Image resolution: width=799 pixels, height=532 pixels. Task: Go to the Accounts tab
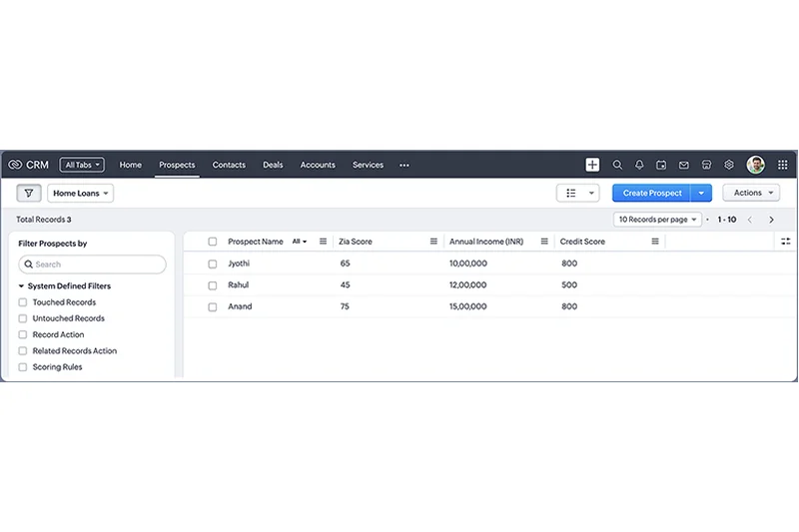point(318,165)
